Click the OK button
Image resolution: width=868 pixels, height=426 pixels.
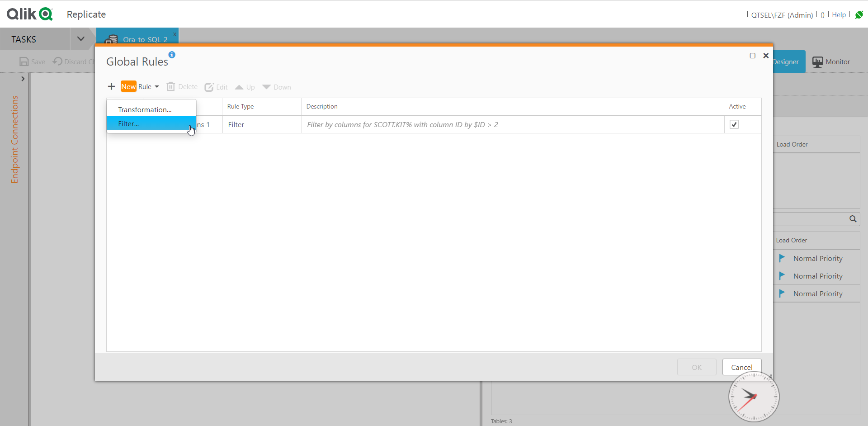click(x=697, y=367)
